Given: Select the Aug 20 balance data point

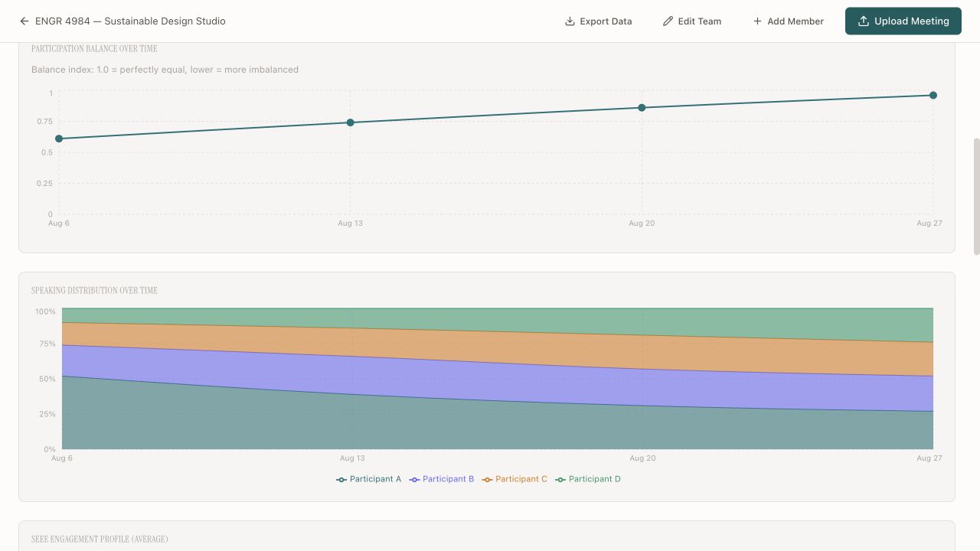Looking at the screenshot, I should (x=642, y=108).
